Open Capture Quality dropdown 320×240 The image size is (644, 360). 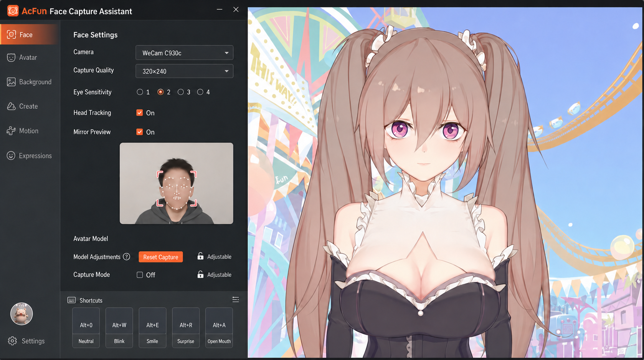tap(184, 71)
